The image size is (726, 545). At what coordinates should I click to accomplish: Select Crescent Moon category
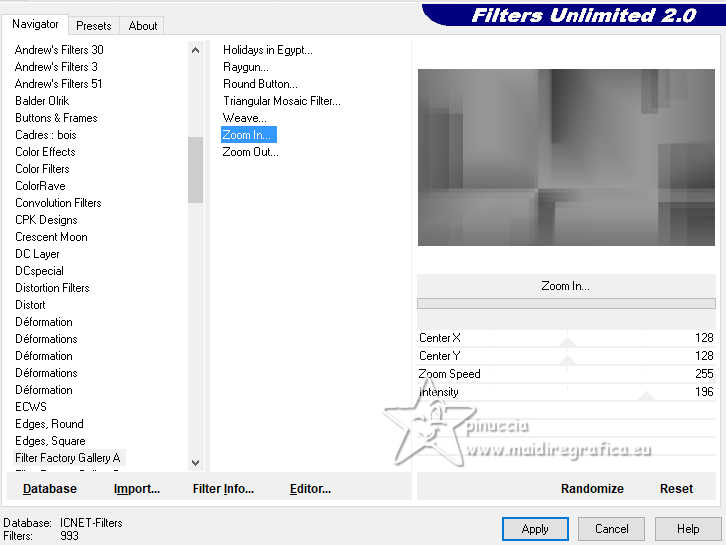pyautogui.click(x=51, y=237)
